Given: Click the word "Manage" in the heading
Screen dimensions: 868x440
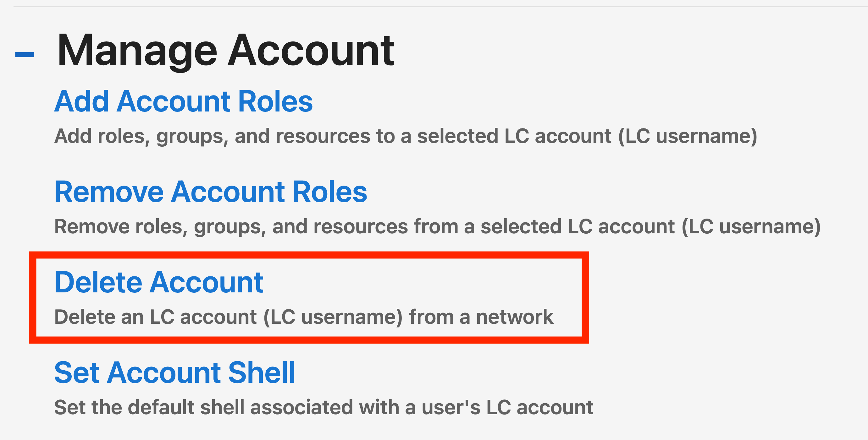Looking at the screenshot, I should click(137, 51).
